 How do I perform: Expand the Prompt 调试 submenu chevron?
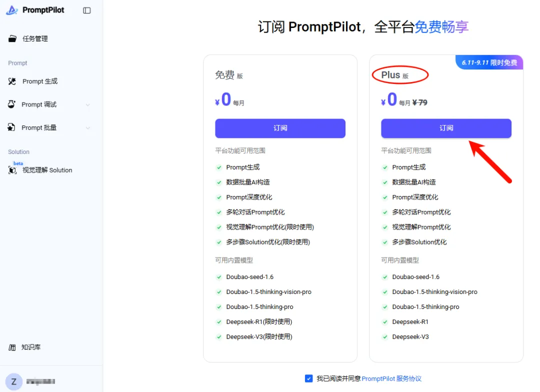88,104
